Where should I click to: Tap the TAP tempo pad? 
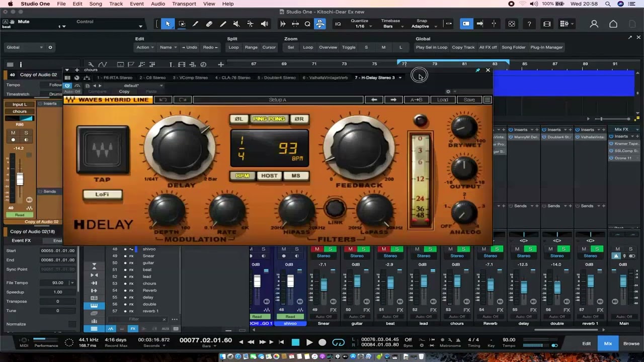tap(103, 150)
